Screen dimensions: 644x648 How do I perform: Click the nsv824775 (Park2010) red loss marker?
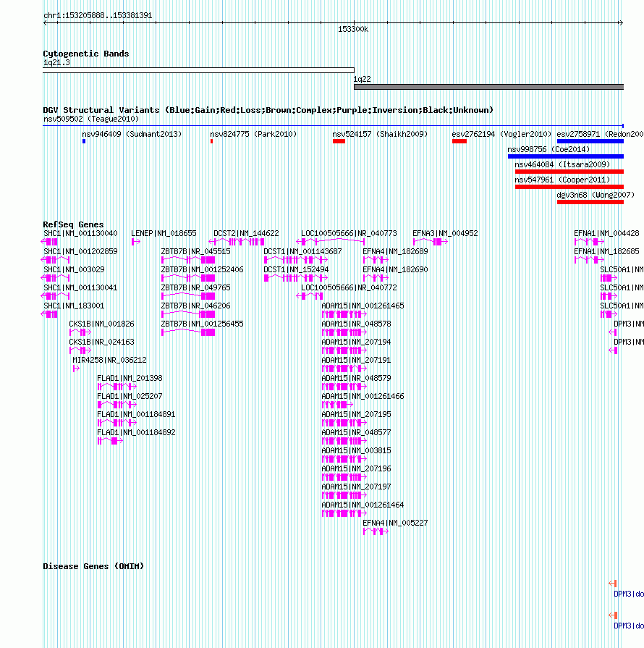click(x=211, y=141)
